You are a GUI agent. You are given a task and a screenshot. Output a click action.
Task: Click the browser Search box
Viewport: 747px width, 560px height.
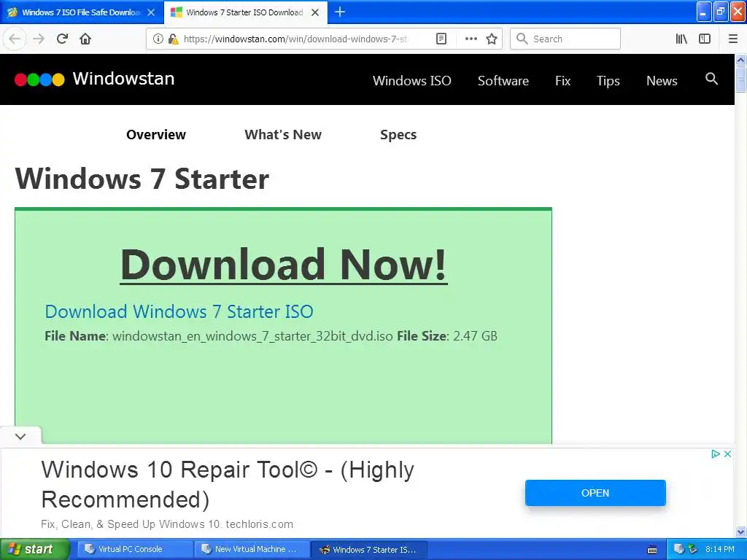point(565,39)
